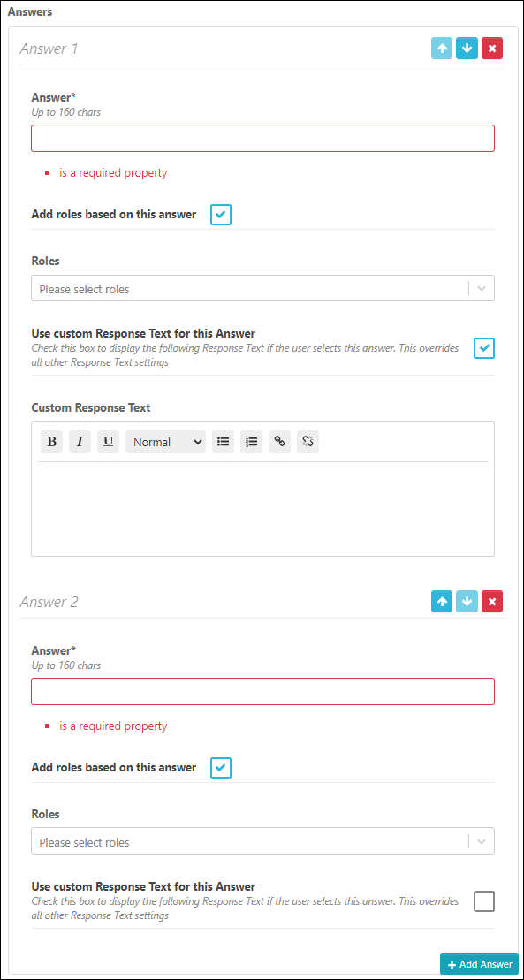Insert bulleted list in response editor
The height and width of the screenshot is (980, 524).
point(224,442)
